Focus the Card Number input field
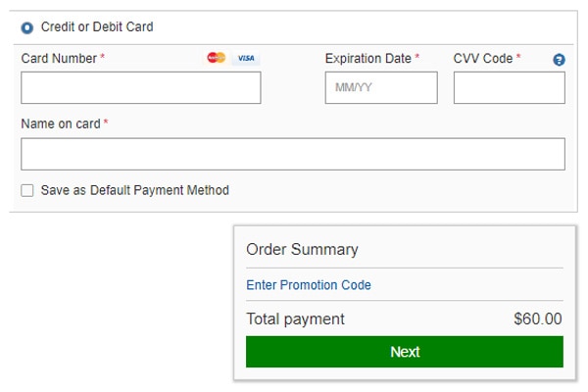 (141, 88)
